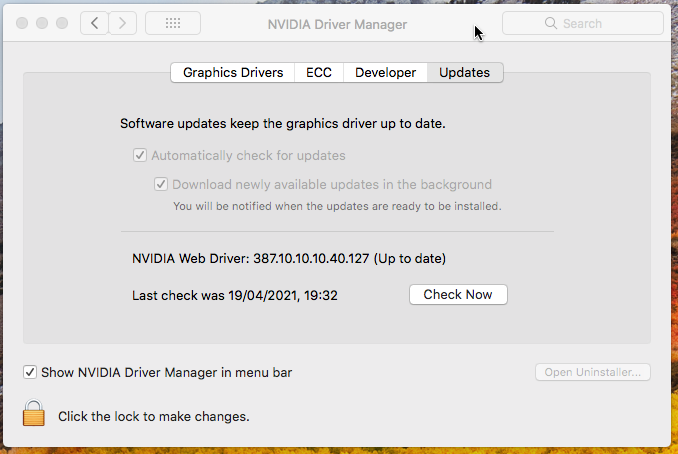Go forward with the right chevron button

pyautogui.click(x=122, y=23)
